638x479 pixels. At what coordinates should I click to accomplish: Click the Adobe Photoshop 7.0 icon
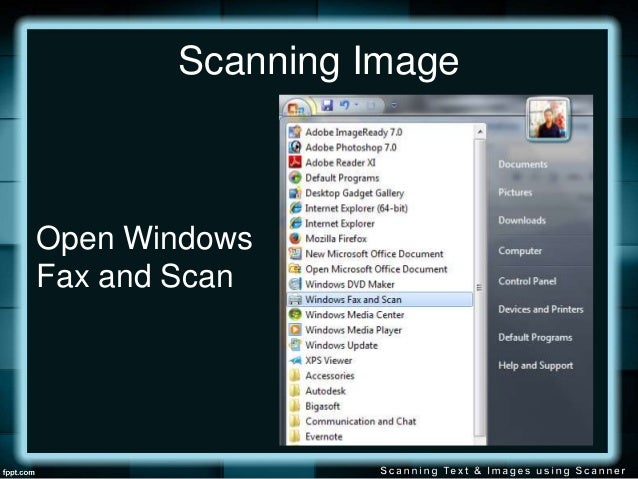295,147
